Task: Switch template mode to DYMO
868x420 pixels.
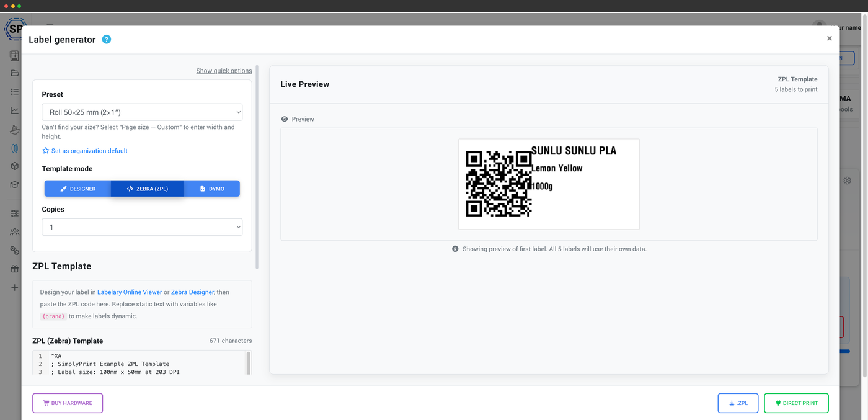Action: pos(212,189)
